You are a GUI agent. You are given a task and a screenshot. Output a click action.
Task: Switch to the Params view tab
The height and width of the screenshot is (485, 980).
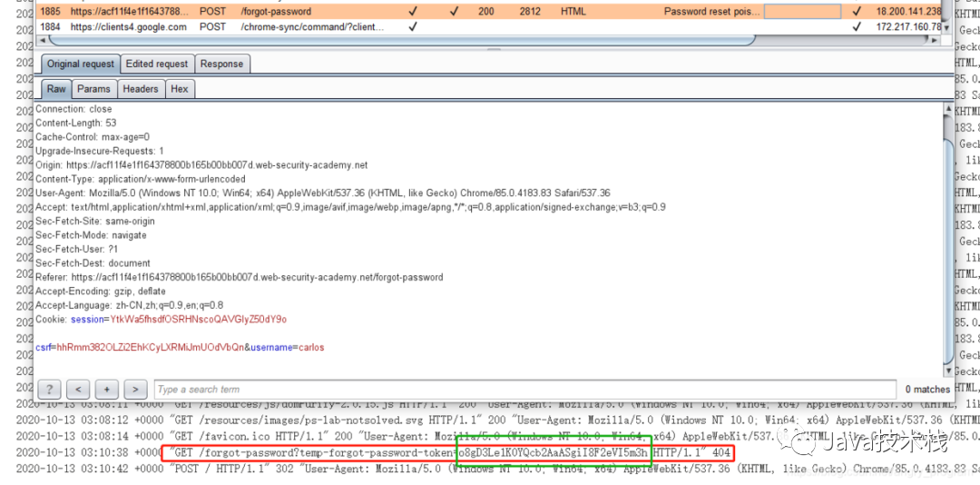pyautogui.click(x=93, y=89)
